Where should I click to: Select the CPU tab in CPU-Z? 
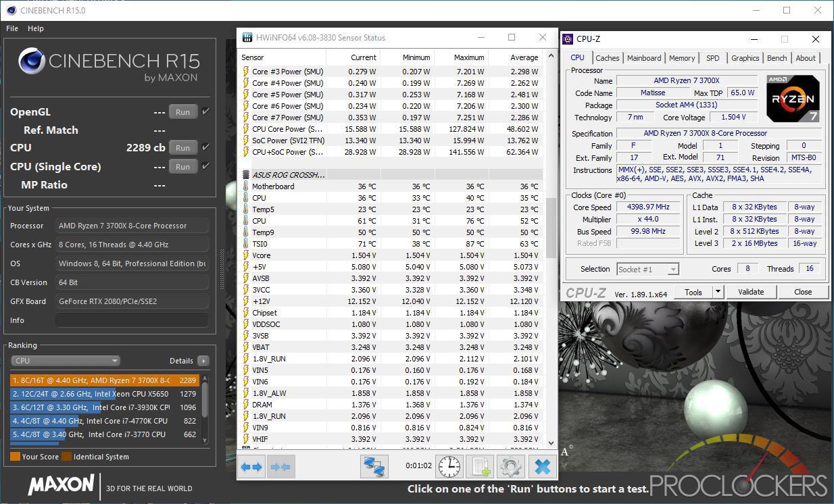(578, 57)
